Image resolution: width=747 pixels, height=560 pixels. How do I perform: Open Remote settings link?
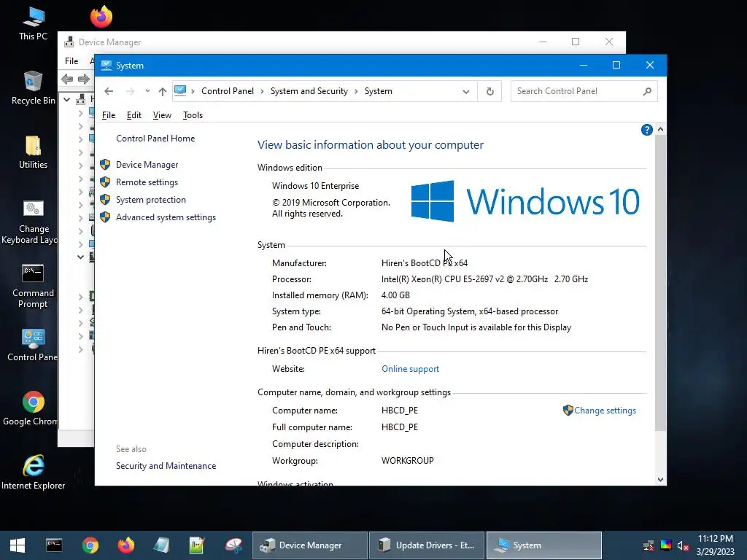click(147, 182)
